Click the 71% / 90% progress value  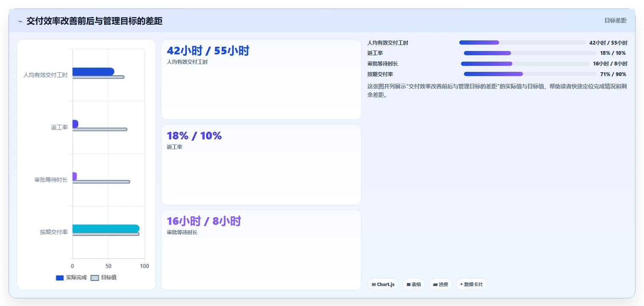click(613, 74)
